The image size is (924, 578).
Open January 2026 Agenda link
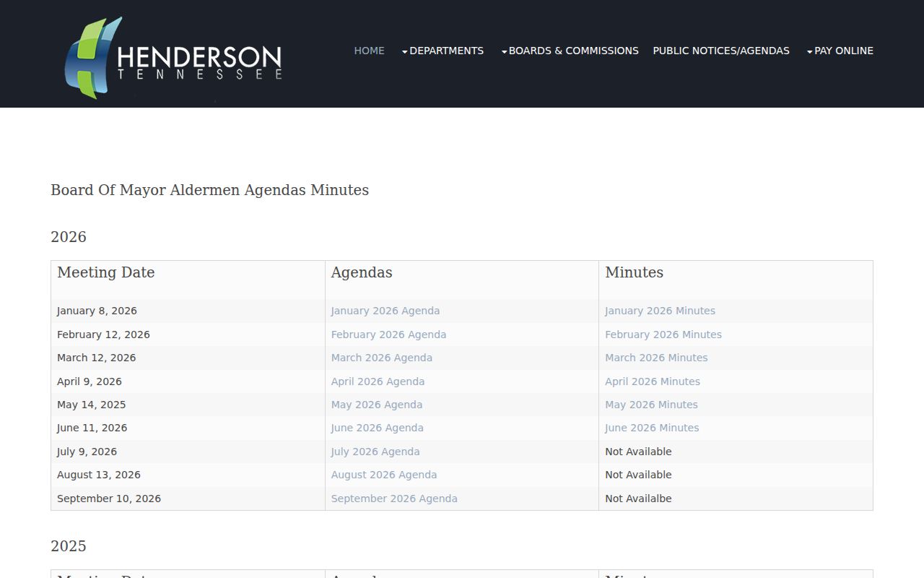point(385,311)
